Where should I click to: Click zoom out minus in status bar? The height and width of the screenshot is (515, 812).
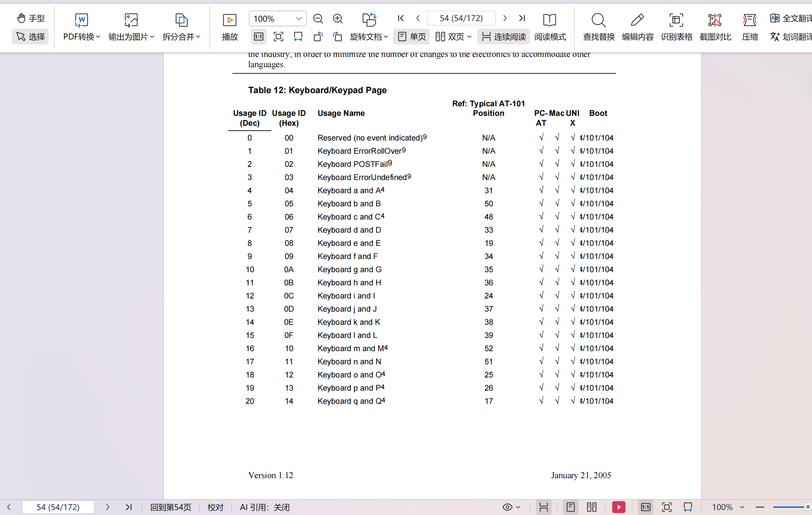760,507
